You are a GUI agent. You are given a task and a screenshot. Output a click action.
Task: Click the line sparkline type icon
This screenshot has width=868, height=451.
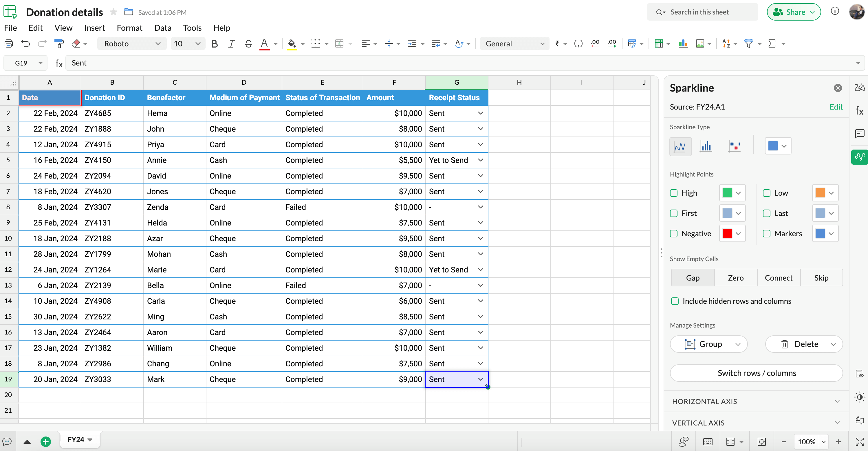(x=680, y=146)
